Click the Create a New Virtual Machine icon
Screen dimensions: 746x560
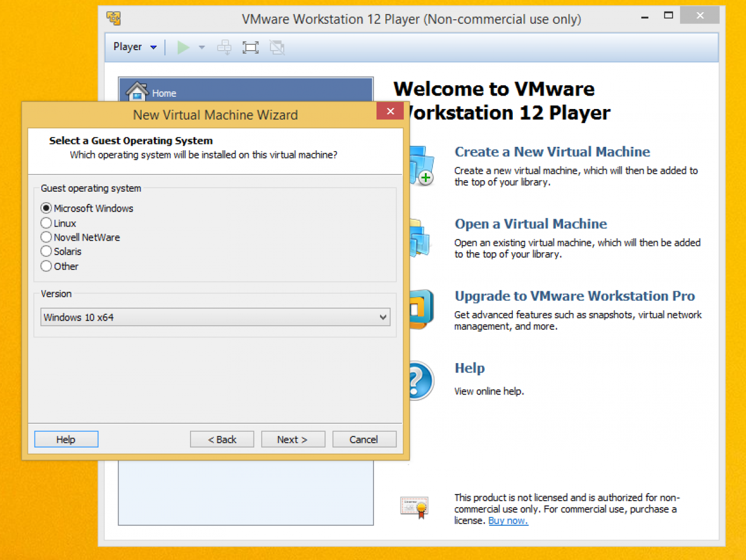click(421, 165)
